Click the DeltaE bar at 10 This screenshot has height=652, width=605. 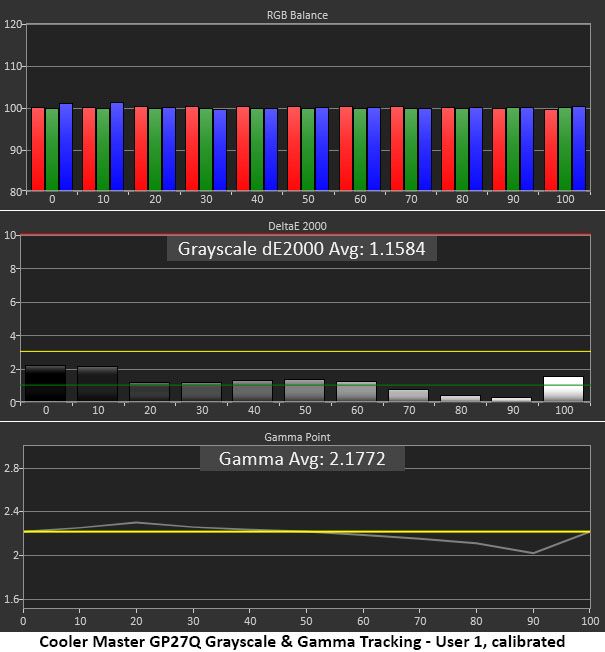[98, 383]
